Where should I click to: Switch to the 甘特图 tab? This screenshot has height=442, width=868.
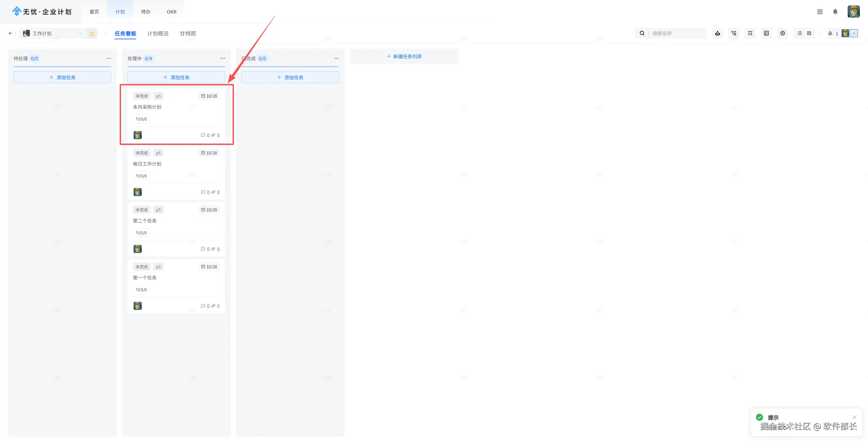tap(188, 34)
